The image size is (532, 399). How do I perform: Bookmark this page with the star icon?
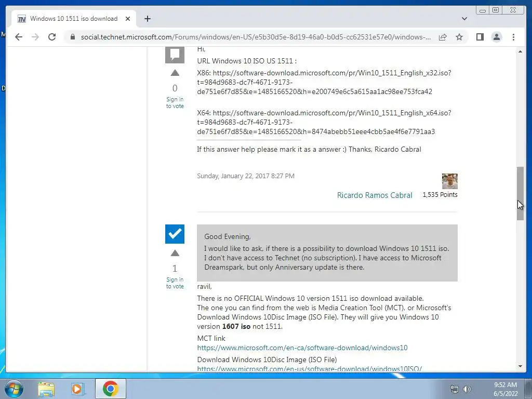pyautogui.click(x=459, y=37)
